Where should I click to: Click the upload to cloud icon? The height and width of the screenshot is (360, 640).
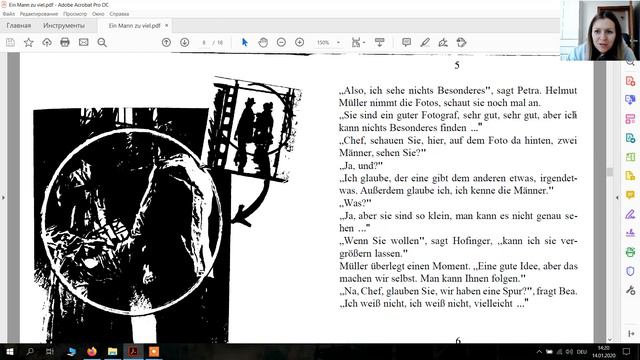coord(47,42)
